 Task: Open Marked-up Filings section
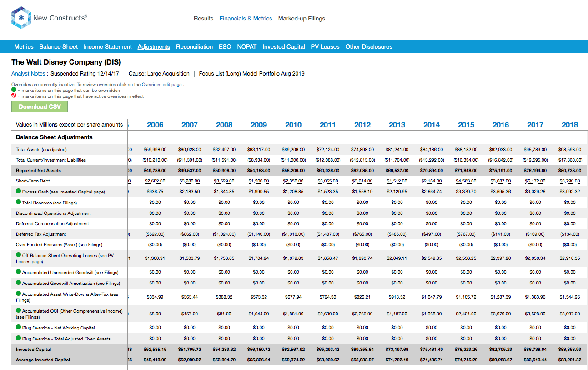click(x=302, y=19)
